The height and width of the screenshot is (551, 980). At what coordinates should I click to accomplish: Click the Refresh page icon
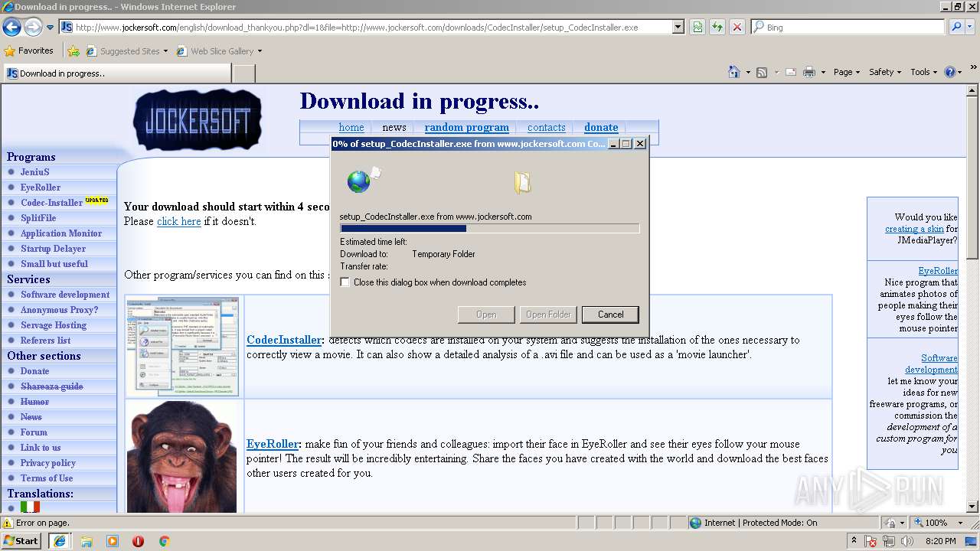(x=717, y=27)
